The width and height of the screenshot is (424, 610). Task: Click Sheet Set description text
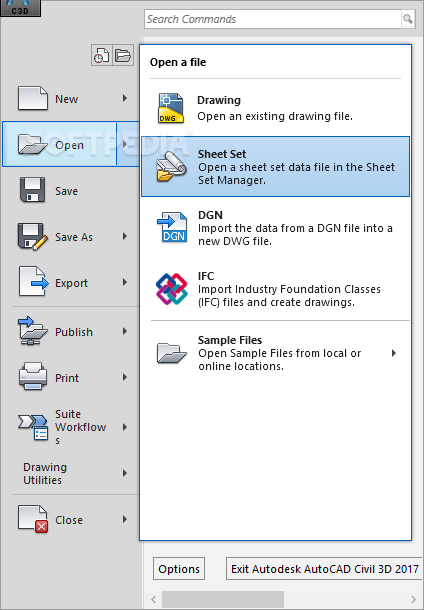tap(296, 174)
